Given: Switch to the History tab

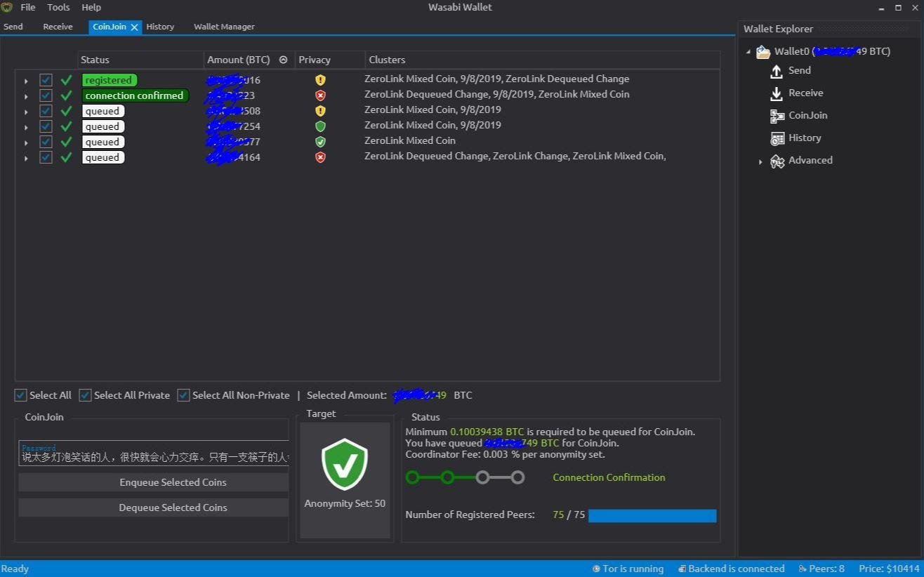Looking at the screenshot, I should pyautogui.click(x=160, y=27).
